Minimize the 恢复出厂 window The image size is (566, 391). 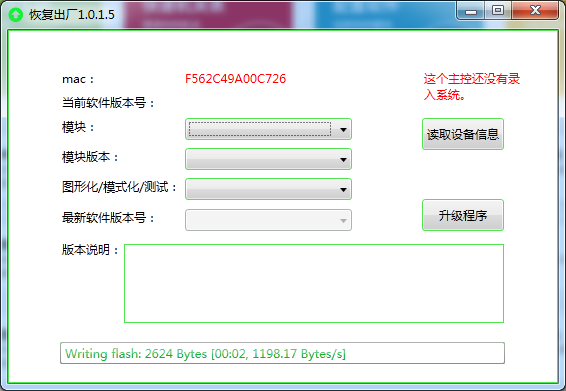[470, 11]
